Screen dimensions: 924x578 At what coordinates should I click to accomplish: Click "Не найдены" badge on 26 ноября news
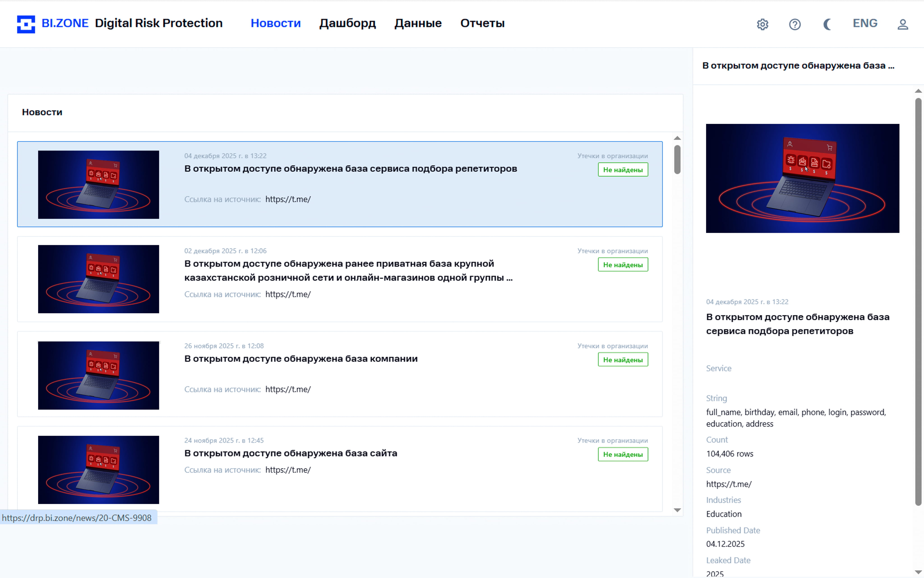[x=623, y=359]
